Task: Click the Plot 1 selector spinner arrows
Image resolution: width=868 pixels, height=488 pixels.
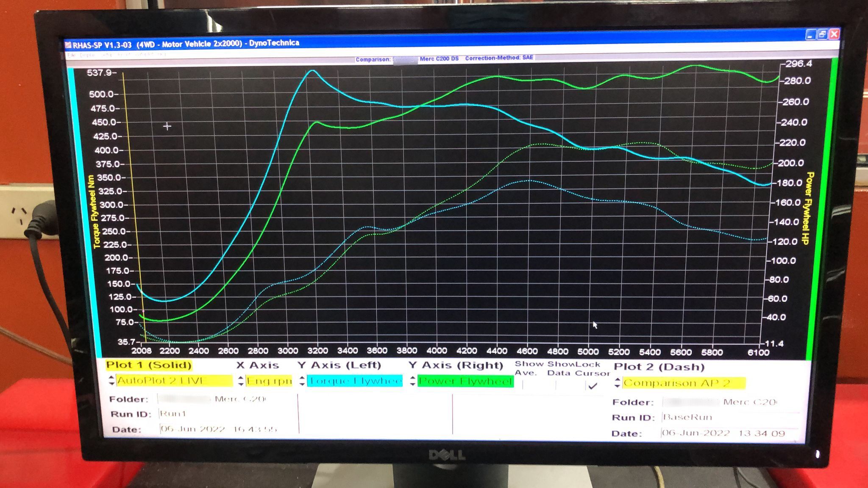Action: tap(111, 380)
